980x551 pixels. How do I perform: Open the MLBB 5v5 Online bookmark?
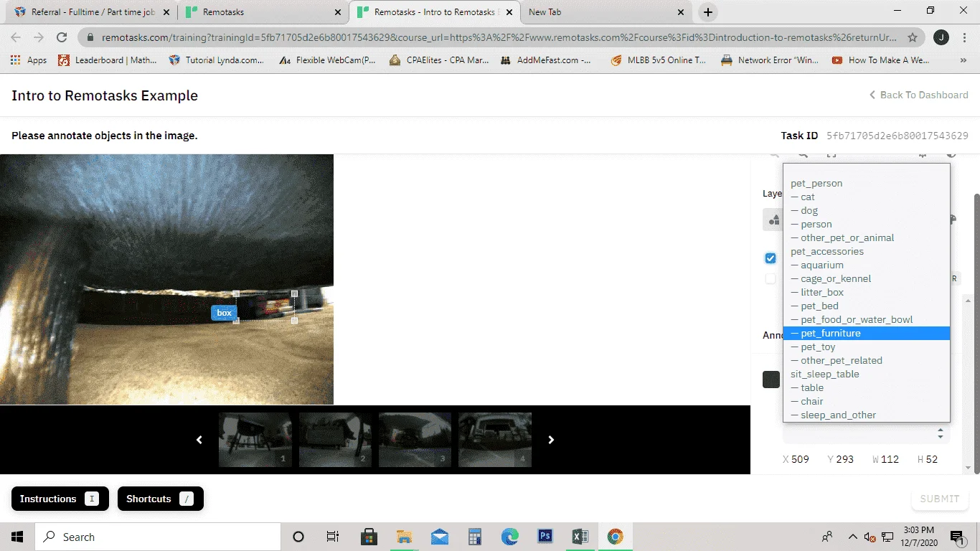click(x=658, y=60)
